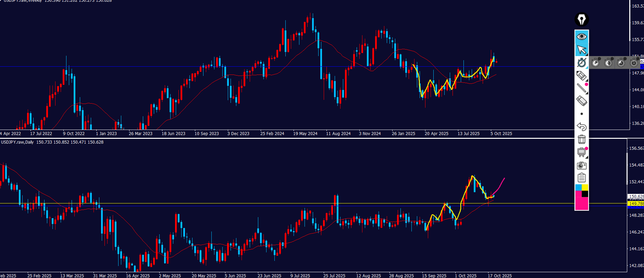Choose the third stopwatch timer option
Image resolution: width=644 pixels, height=278 pixels.
click(621, 63)
